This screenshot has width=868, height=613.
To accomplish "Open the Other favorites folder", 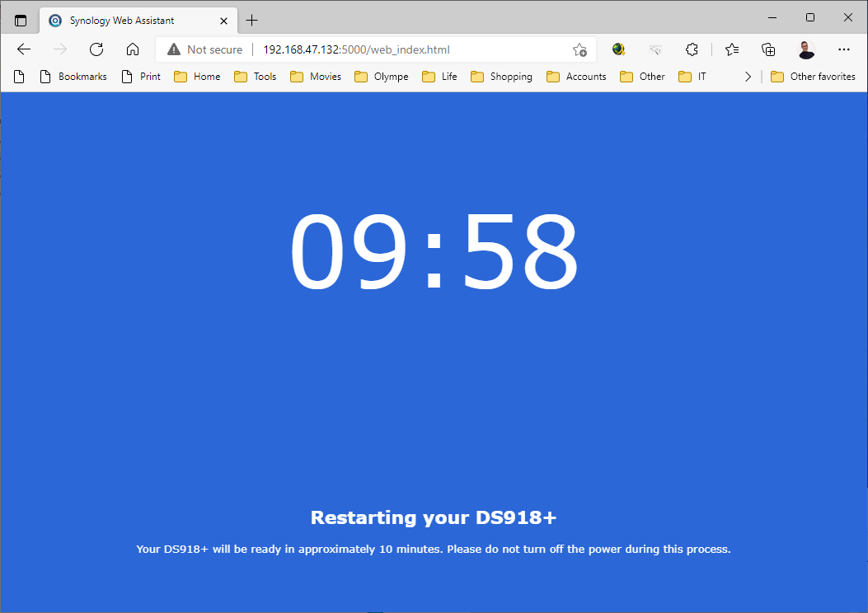I will click(814, 77).
